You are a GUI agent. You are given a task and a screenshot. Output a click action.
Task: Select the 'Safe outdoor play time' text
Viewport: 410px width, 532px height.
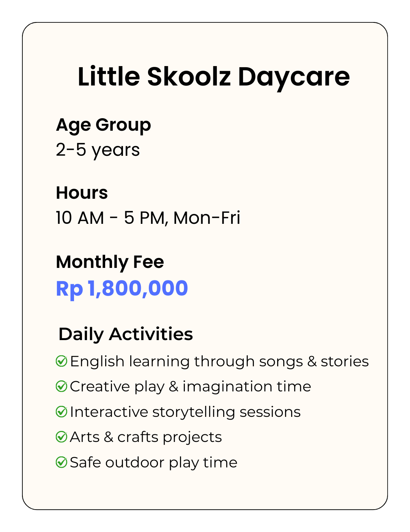(x=154, y=462)
